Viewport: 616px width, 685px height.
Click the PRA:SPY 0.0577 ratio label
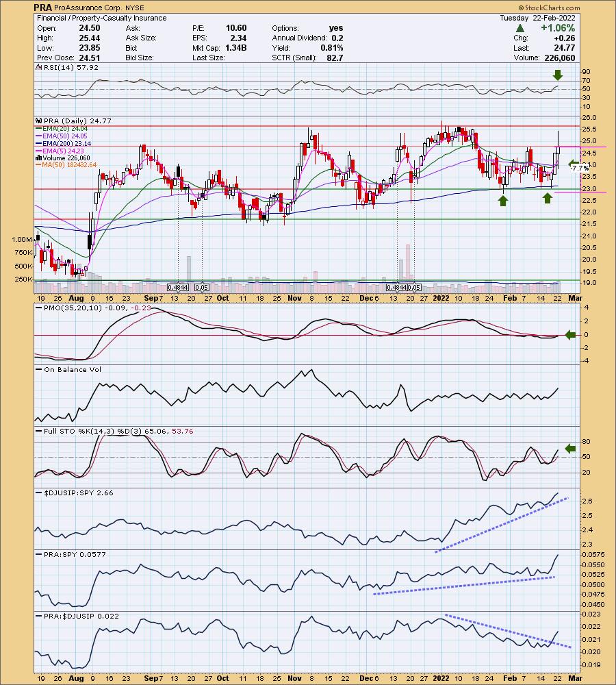click(x=75, y=555)
